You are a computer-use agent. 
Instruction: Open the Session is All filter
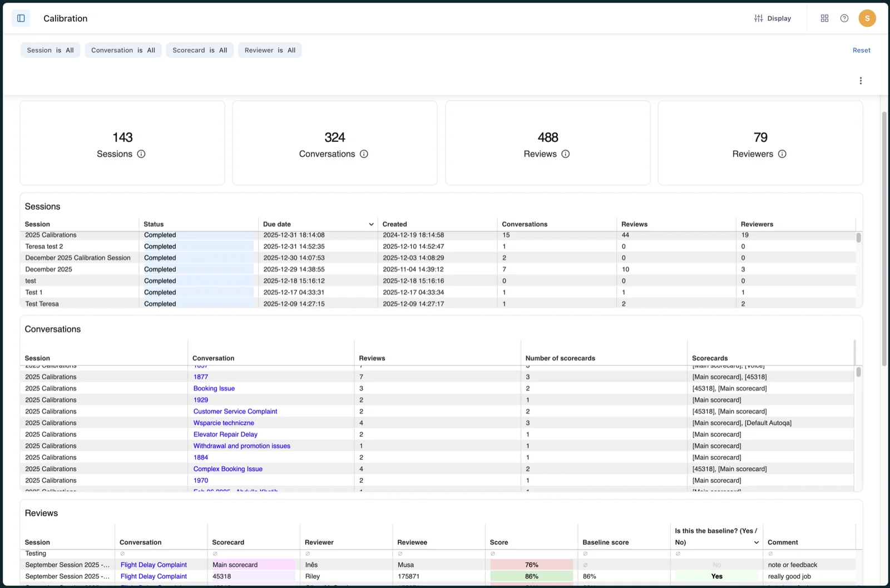(51, 50)
